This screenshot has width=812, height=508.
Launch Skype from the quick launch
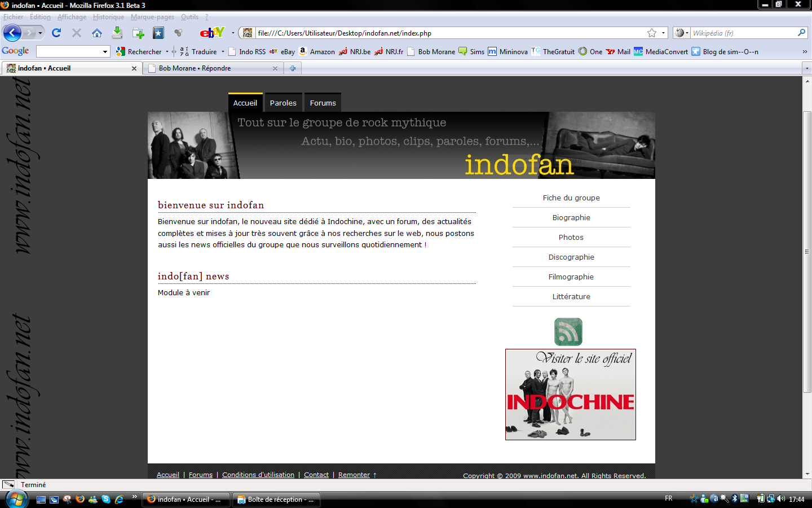[x=106, y=499]
